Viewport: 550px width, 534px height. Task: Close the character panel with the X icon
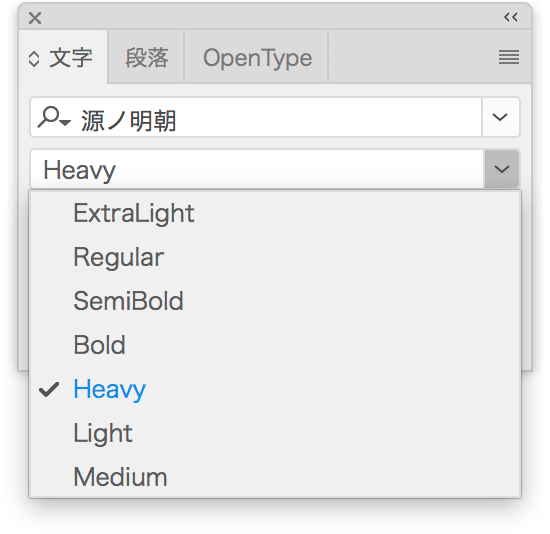(x=35, y=18)
